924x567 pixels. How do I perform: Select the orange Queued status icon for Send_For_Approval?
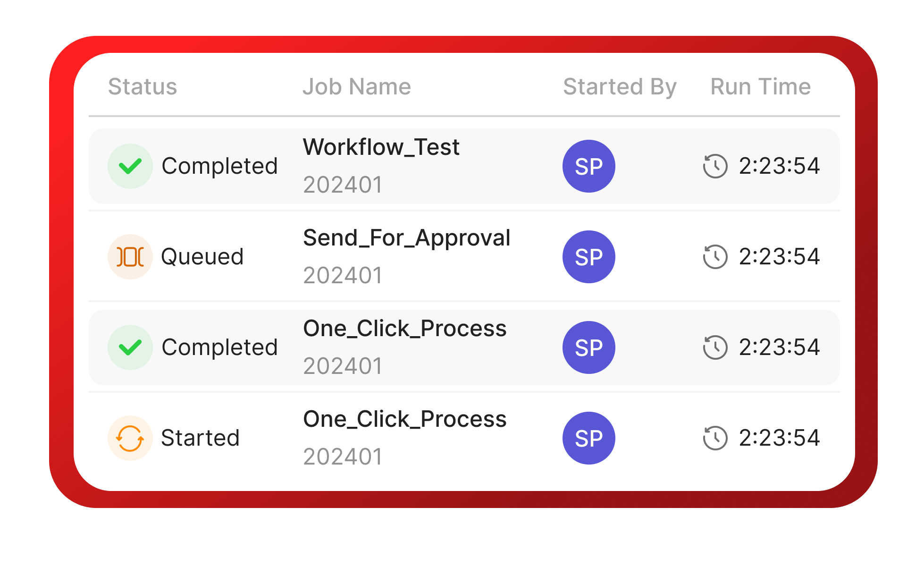coord(130,256)
